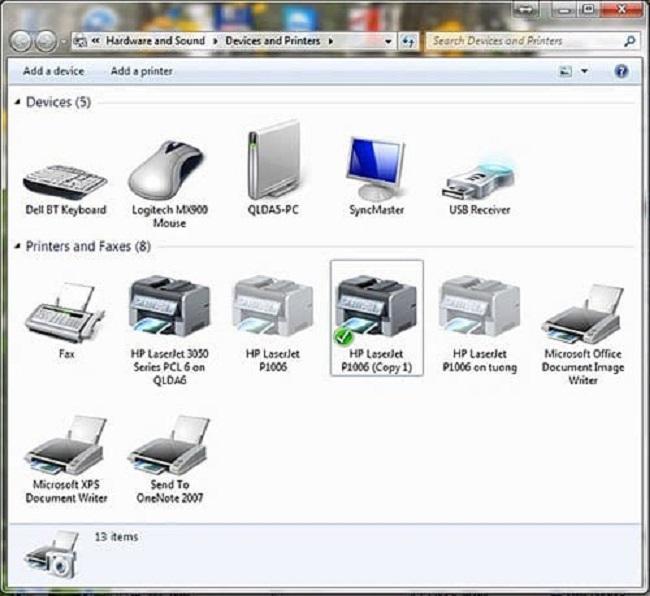Select the QLDA5-PC computer icon

click(274, 160)
